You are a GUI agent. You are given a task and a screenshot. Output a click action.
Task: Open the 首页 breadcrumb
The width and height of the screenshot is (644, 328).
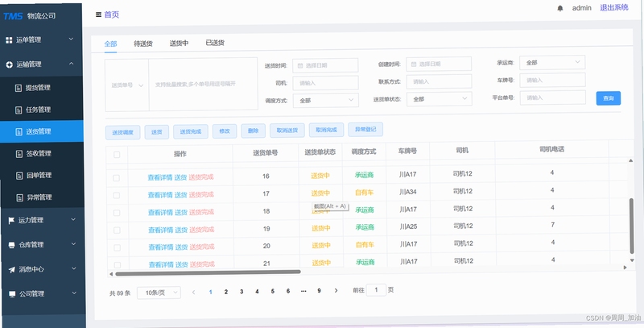(111, 15)
